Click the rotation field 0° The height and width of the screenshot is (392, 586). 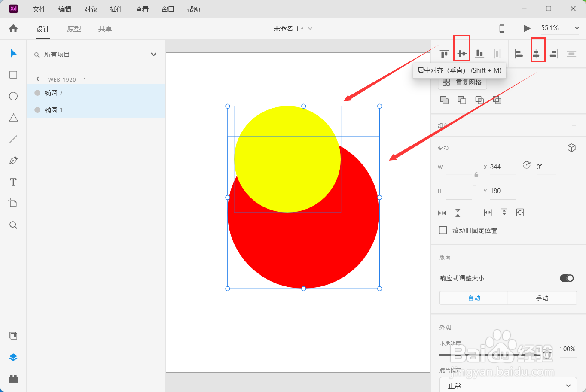click(x=546, y=167)
